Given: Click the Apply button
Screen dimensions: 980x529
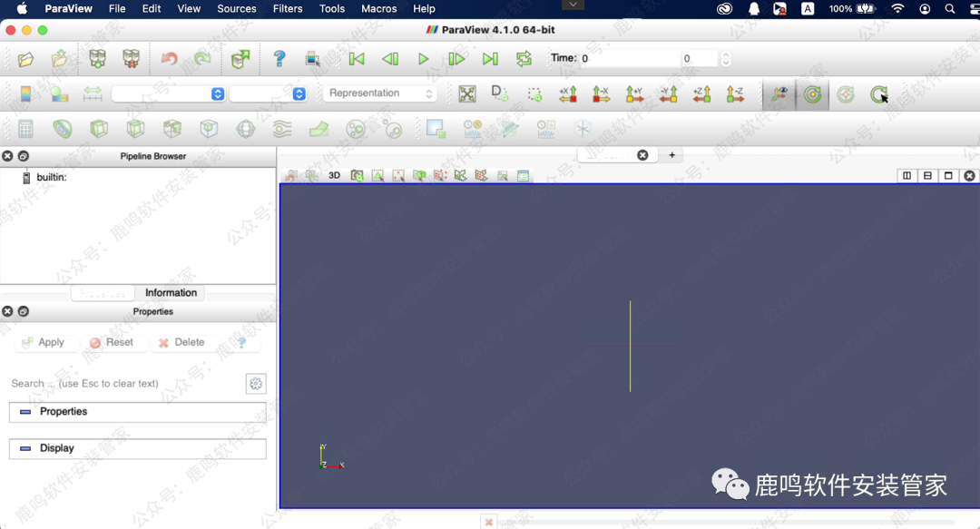Looking at the screenshot, I should (x=43, y=342).
